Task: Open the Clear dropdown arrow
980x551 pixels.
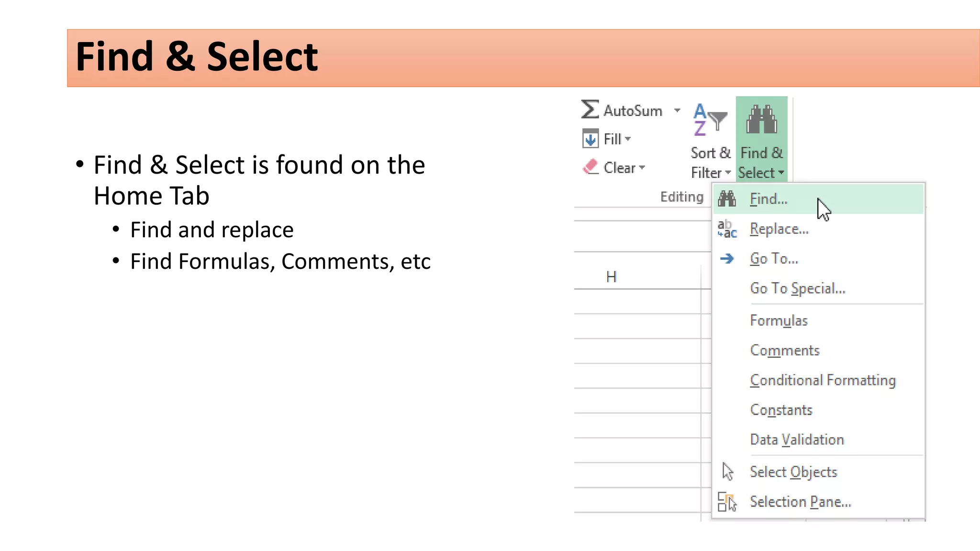Action: [642, 167]
